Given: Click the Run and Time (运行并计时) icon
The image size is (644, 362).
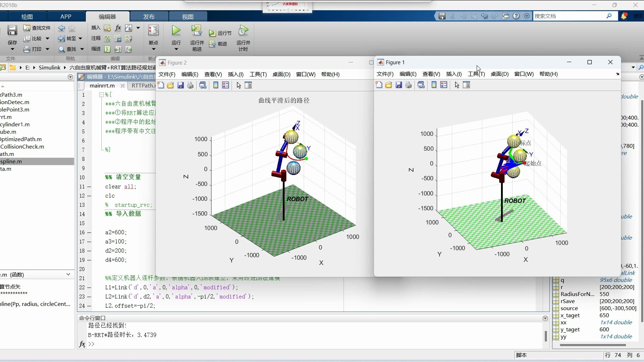Looking at the screenshot, I should [243, 31].
